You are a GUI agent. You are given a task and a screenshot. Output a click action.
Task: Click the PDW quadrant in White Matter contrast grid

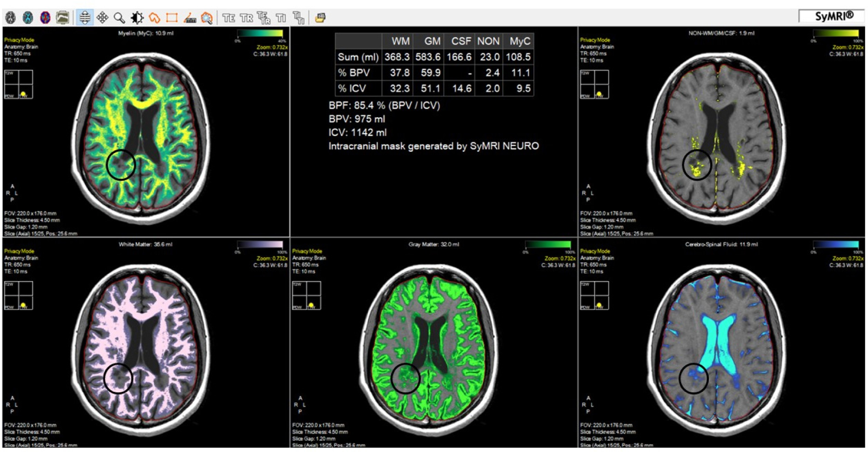pos(11,303)
